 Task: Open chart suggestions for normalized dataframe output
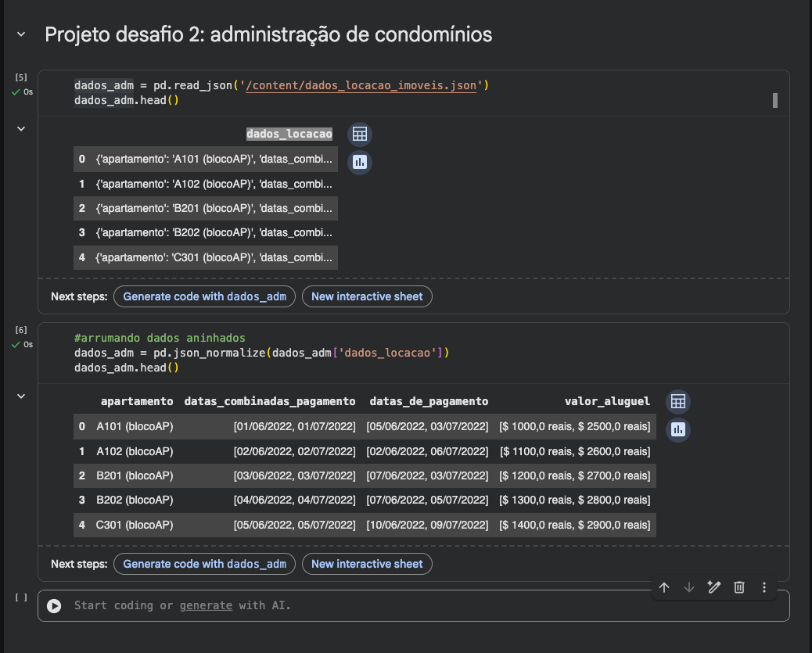pyautogui.click(x=677, y=429)
